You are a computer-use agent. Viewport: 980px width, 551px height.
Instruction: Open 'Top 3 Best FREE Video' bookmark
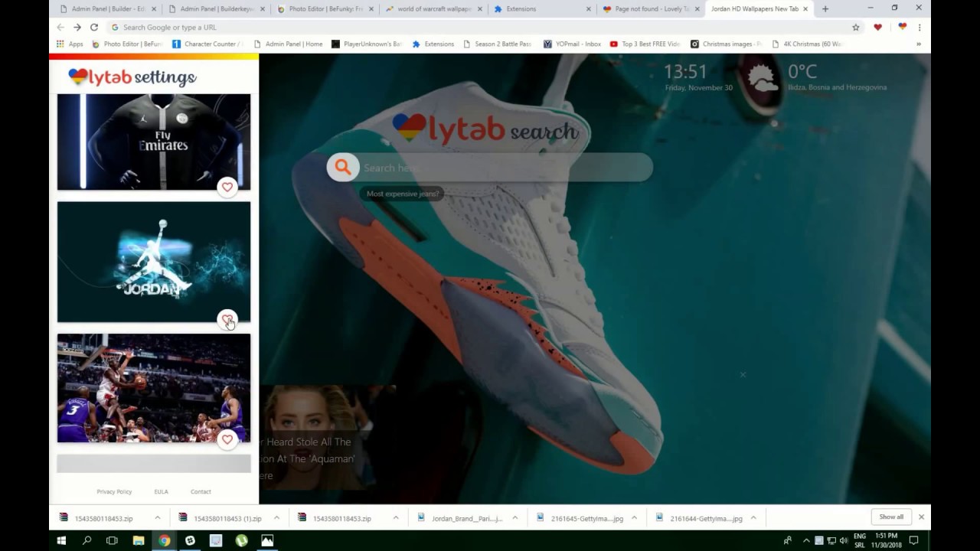645,44
